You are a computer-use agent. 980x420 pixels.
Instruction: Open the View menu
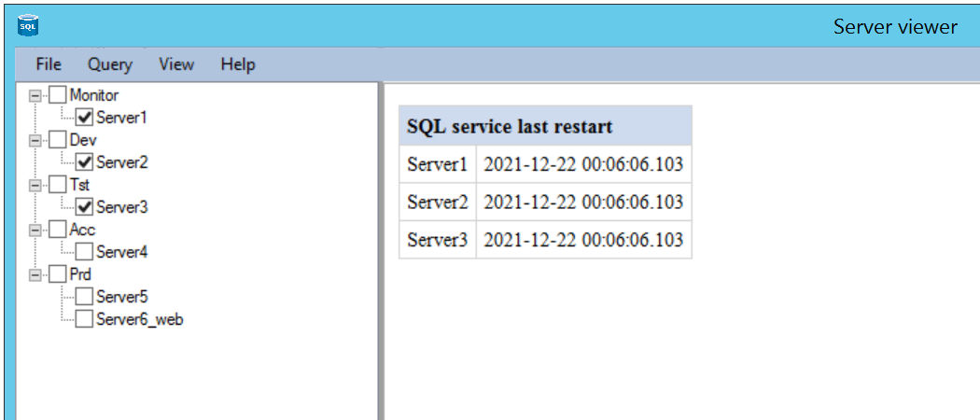coord(176,64)
